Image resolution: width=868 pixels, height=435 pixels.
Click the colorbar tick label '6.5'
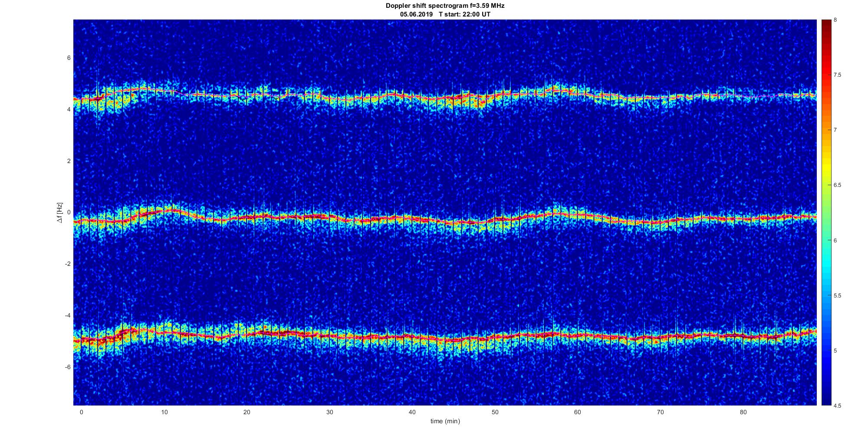pos(837,185)
